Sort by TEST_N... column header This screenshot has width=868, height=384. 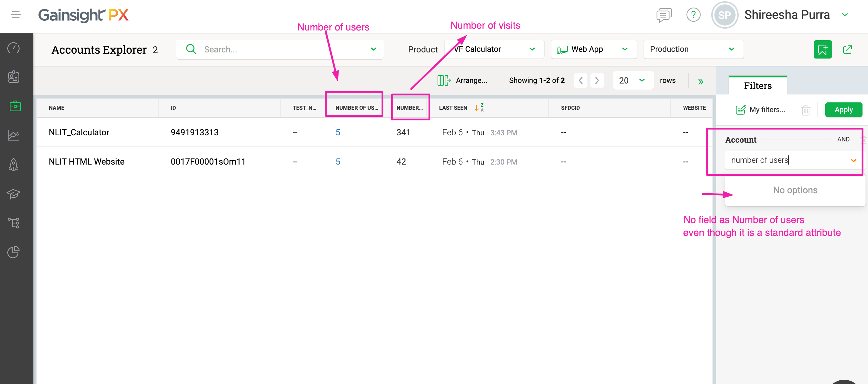(x=304, y=108)
